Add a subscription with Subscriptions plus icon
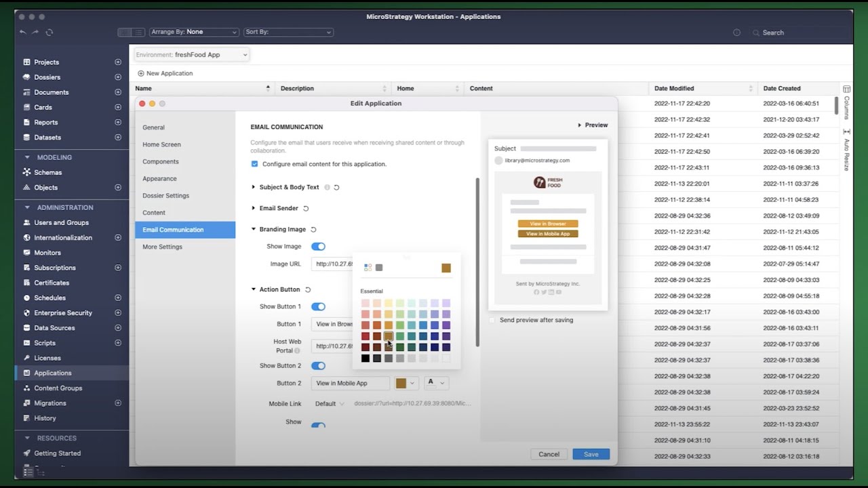 point(118,268)
